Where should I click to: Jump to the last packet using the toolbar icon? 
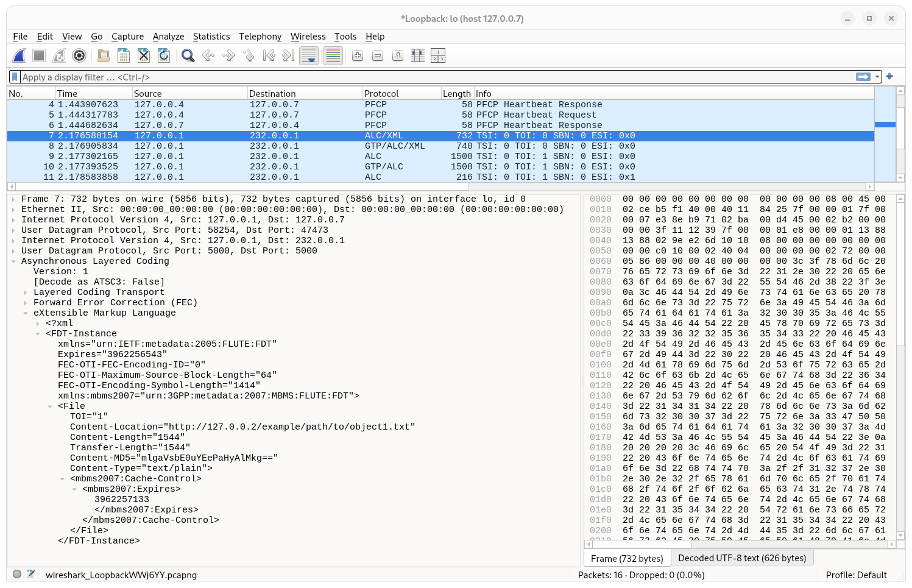click(287, 55)
